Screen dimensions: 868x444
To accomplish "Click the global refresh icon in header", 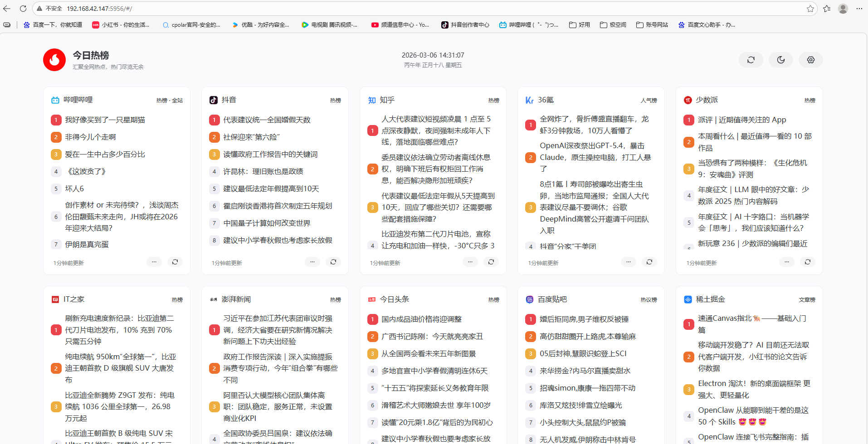I will point(751,60).
